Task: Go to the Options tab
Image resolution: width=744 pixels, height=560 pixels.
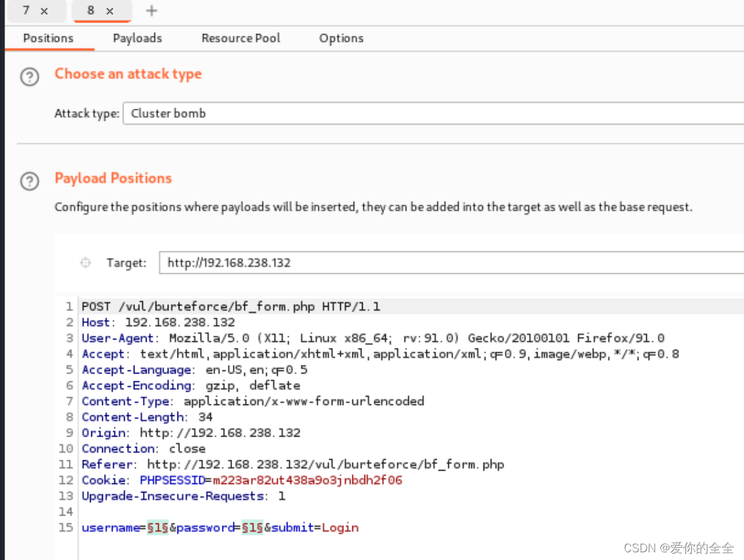Action: click(x=341, y=38)
